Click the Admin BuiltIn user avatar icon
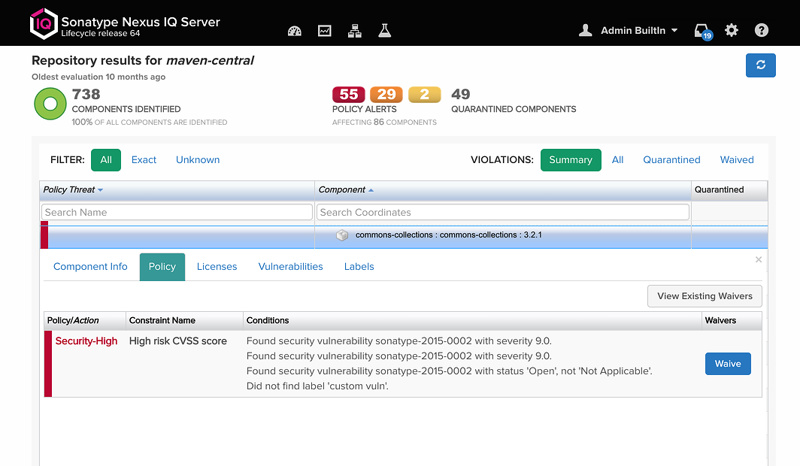800x466 pixels. tap(585, 31)
